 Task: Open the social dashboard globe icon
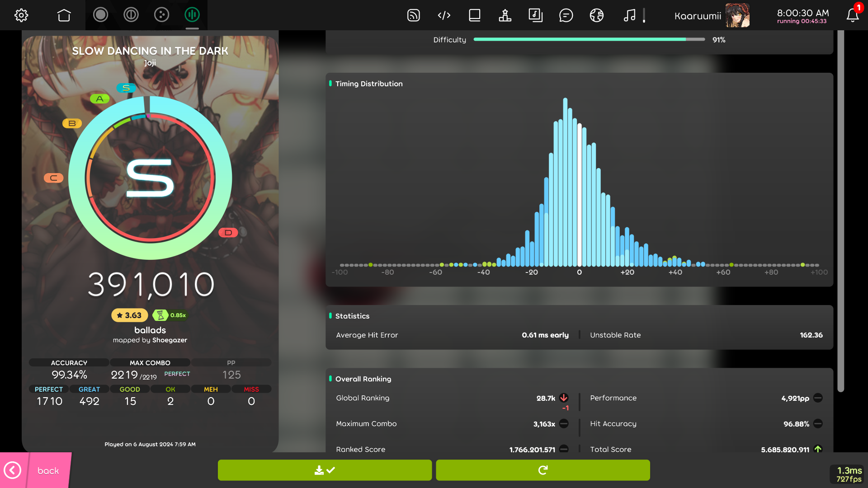click(x=597, y=15)
